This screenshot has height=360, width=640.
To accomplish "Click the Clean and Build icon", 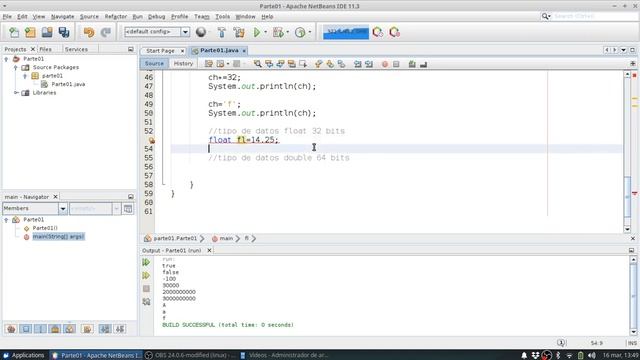I will [x=239, y=32].
